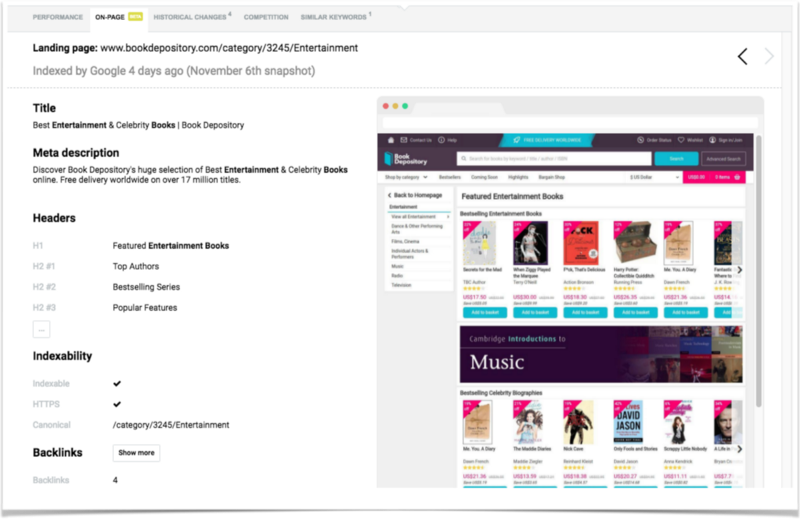The image size is (800, 519).
Task: Click Television category in the sidebar
Action: [401, 285]
